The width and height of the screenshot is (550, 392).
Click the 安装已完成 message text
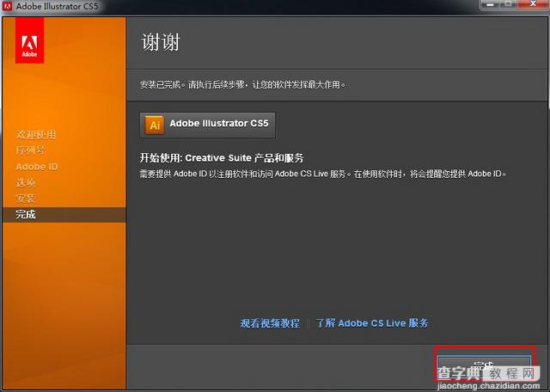[242, 85]
